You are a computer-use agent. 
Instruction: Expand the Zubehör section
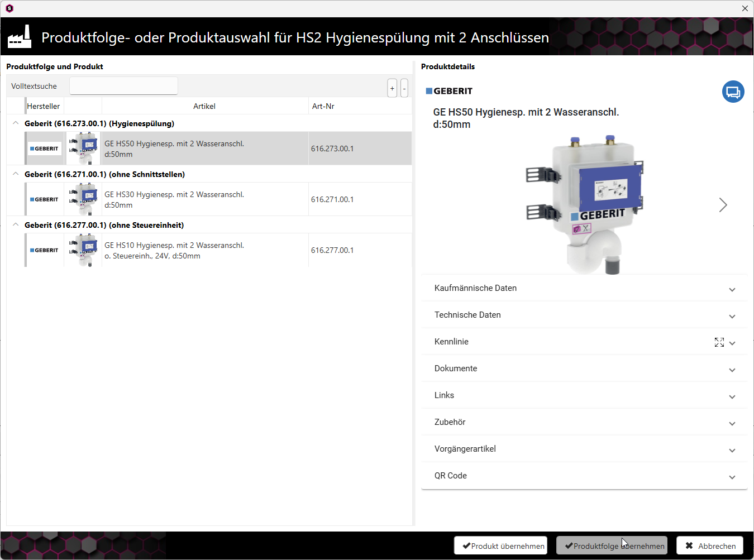584,422
